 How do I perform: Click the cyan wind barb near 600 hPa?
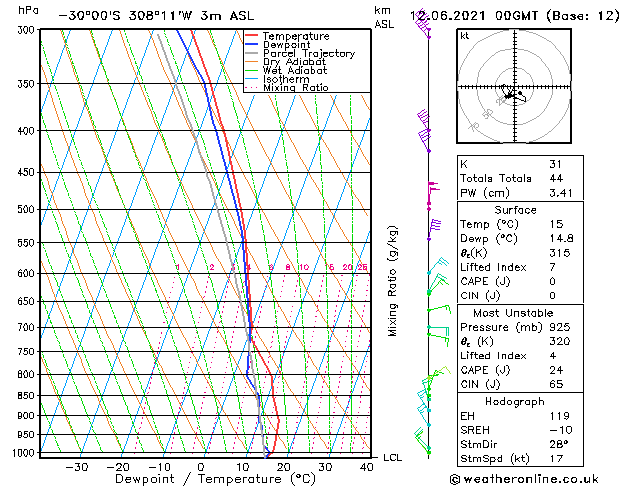point(438,265)
